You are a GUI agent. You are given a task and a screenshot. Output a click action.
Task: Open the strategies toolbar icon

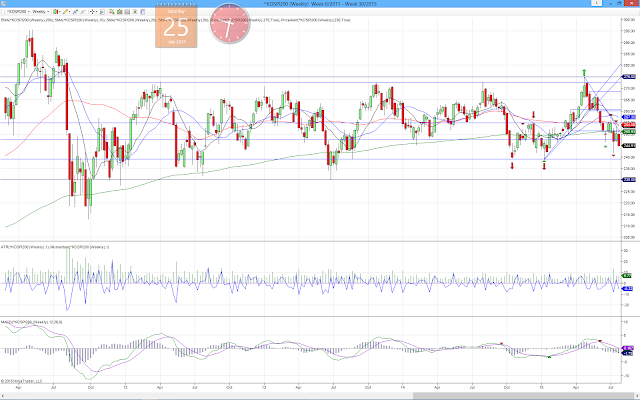tap(135, 12)
